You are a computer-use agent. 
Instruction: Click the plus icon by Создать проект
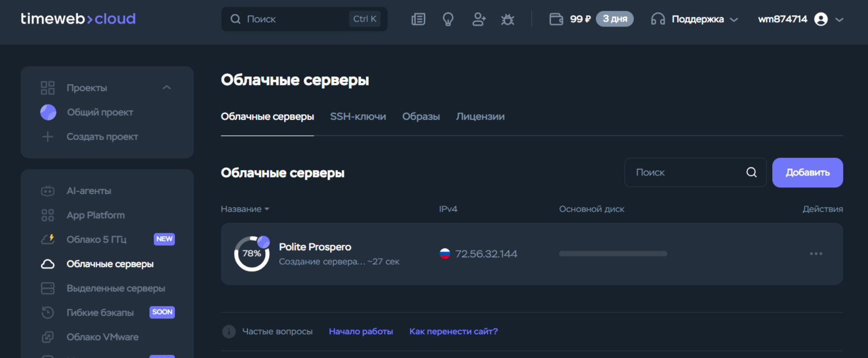click(48, 136)
